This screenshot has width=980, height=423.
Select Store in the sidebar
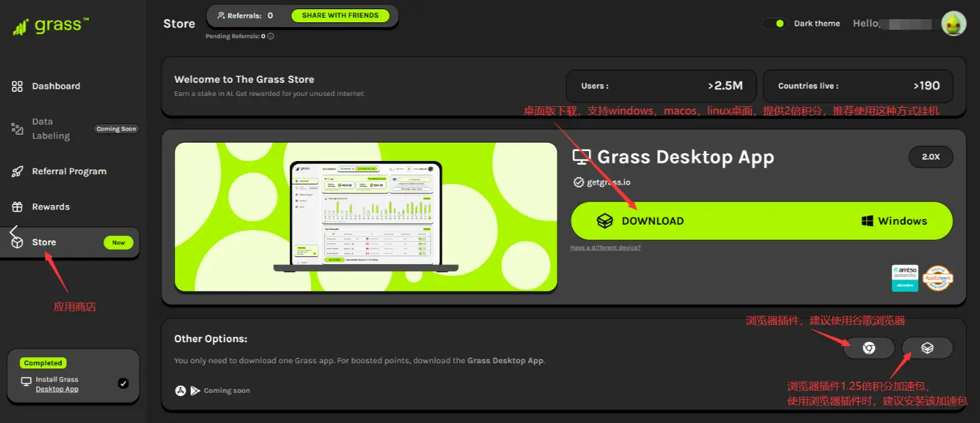[x=44, y=242]
